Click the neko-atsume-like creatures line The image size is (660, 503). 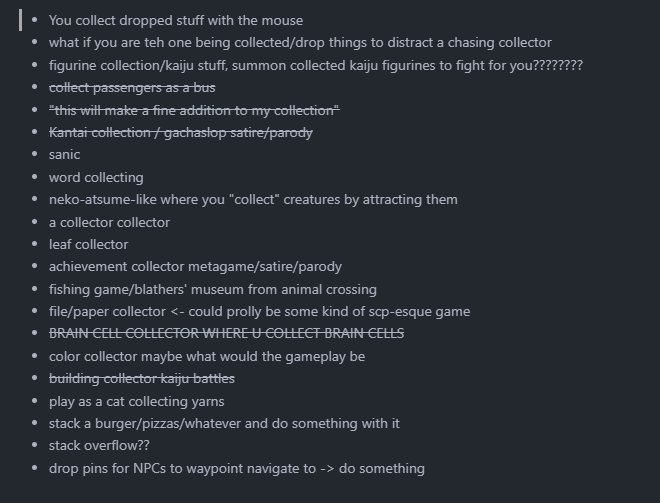(x=253, y=199)
